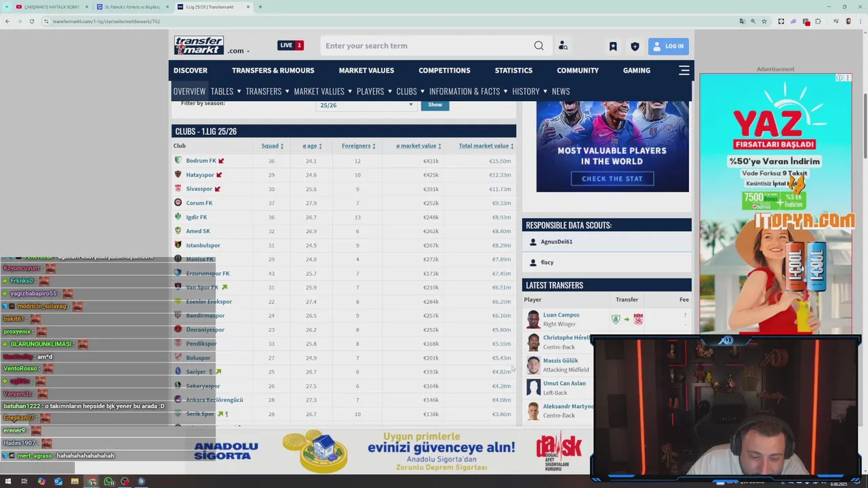This screenshot has width=868, height=488.
Task: Open Task View on taskbar
Action: point(24,482)
